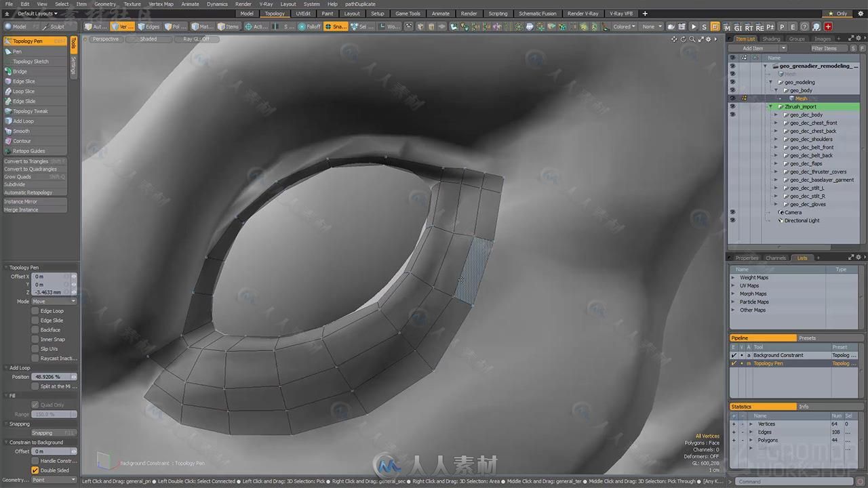The image size is (868, 488).
Task: Select the Edge Slice tool
Action: [35, 81]
